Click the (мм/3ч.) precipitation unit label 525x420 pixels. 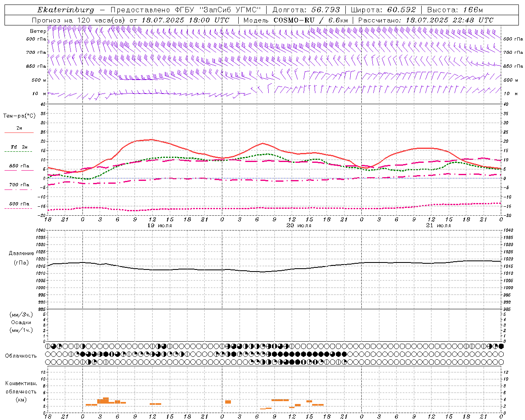[x=21, y=315]
